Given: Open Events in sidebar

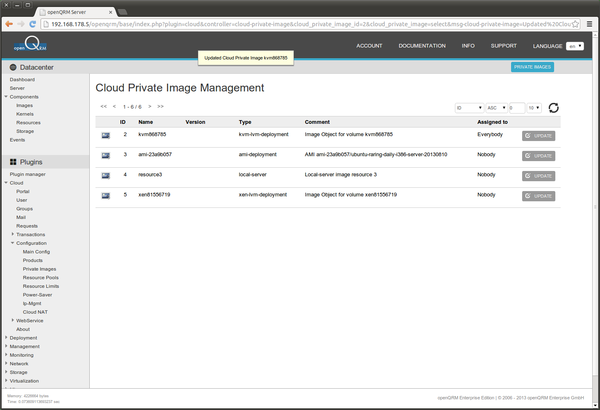Looking at the screenshot, I should (17, 140).
